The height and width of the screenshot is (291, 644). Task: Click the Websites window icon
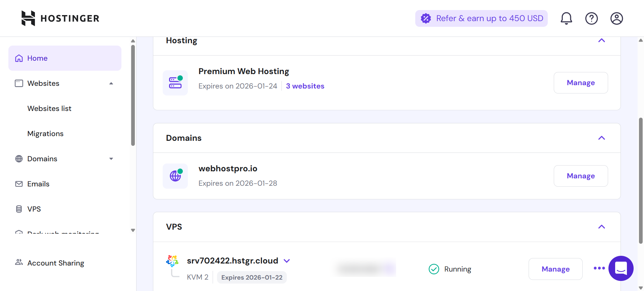[19, 83]
